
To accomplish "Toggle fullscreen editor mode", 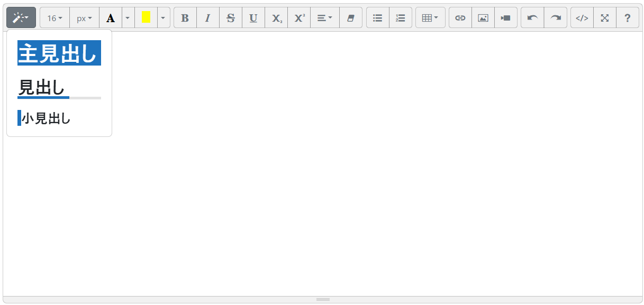I will (604, 18).
